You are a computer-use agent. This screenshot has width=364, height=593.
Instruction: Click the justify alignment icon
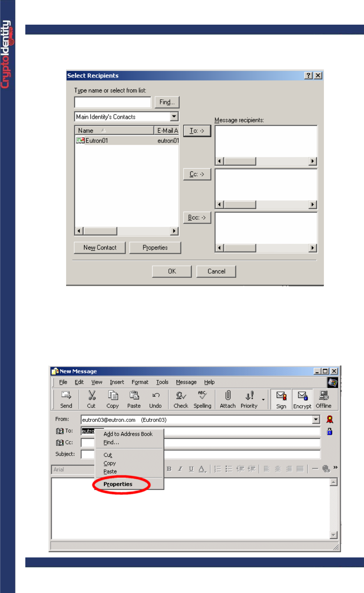pyautogui.click(x=300, y=469)
